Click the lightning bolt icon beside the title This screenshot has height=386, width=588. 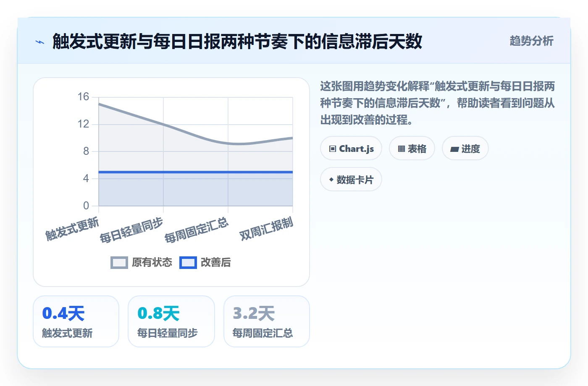tap(40, 42)
